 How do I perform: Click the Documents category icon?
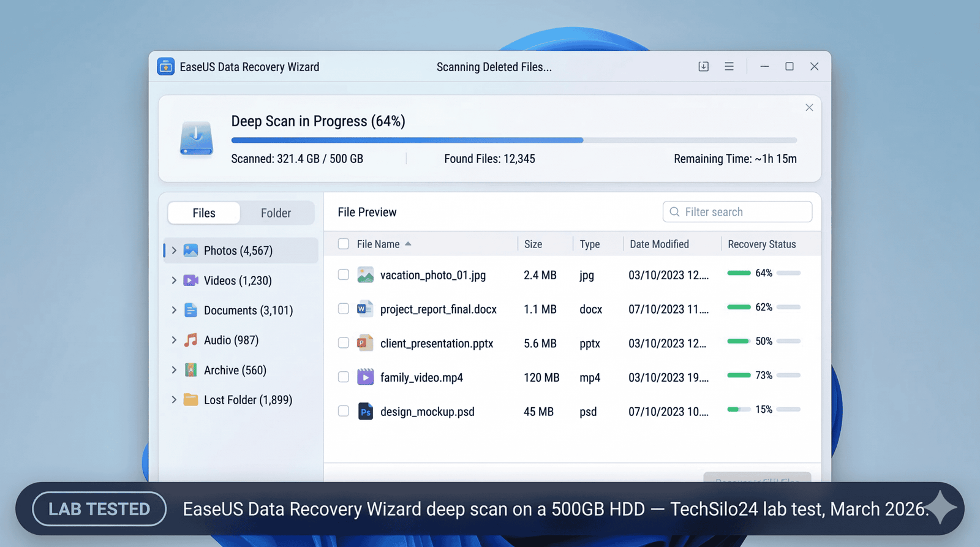[190, 310]
